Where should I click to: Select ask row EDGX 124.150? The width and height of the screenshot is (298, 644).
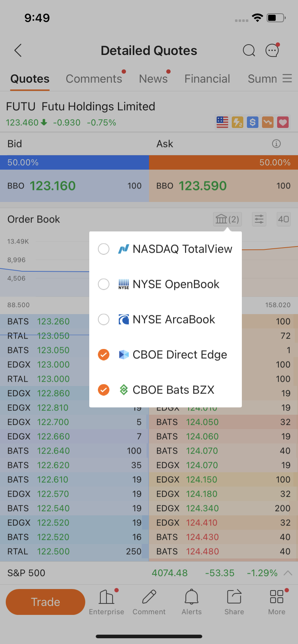pyautogui.click(x=223, y=479)
